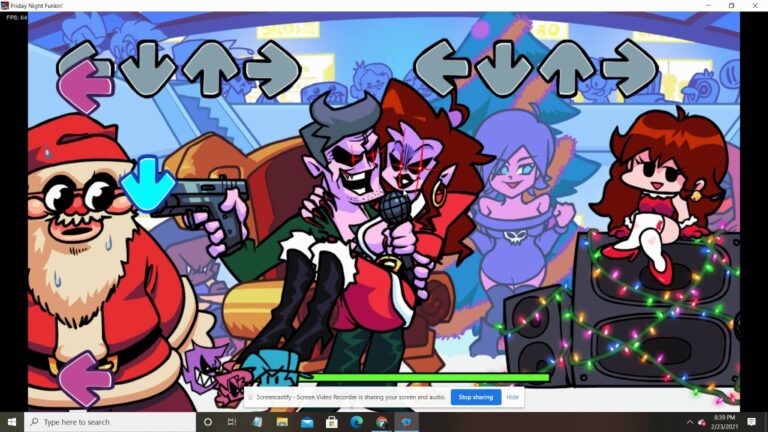Click the Type here to search box
This screenshot has height=432, width=768.
pos(110,422)
